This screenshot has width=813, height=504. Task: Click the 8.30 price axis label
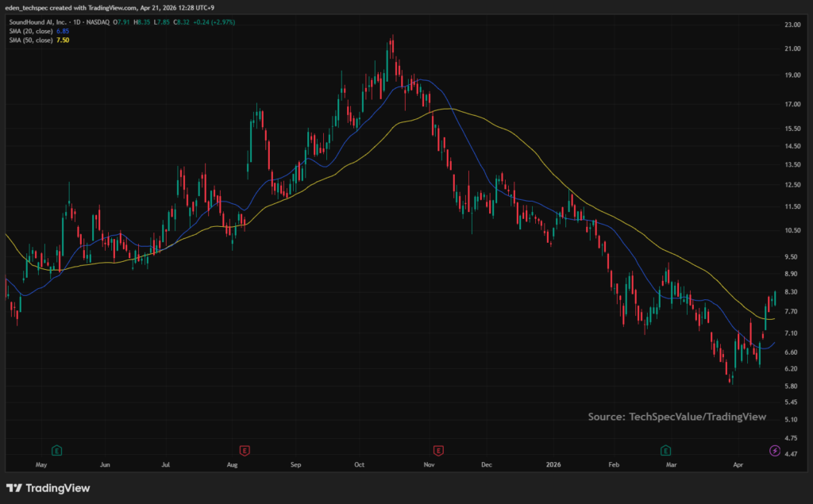click(x=792, y=292)
